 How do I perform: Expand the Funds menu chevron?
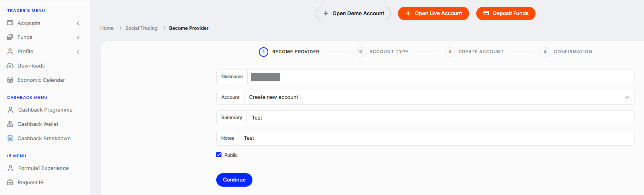78,38
